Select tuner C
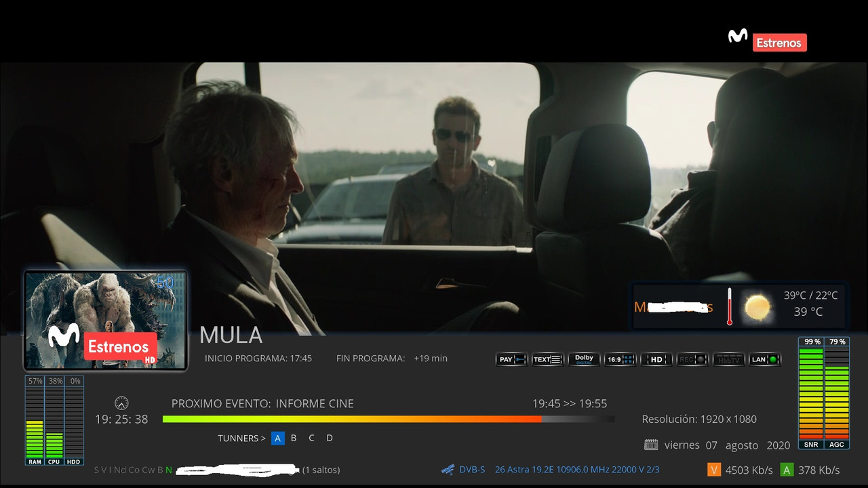 (x=312, y=438)
